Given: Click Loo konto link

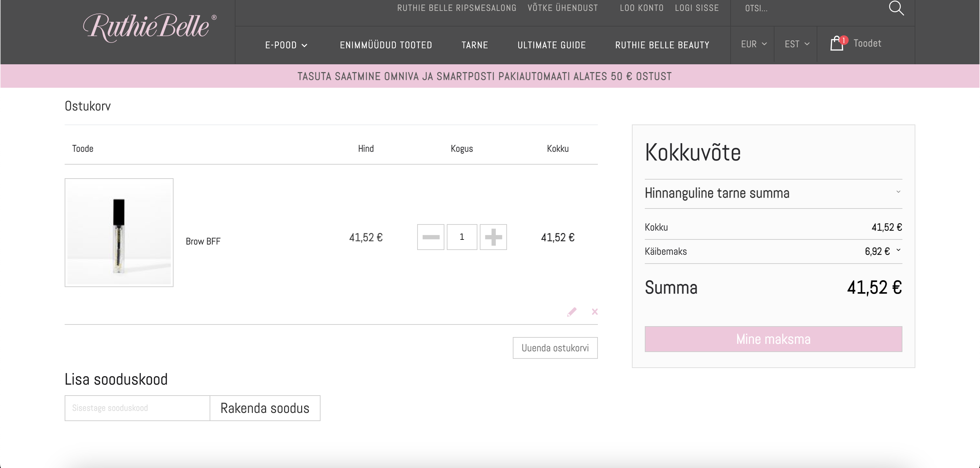Looking at the screenshot, I should tap(641, 8).
